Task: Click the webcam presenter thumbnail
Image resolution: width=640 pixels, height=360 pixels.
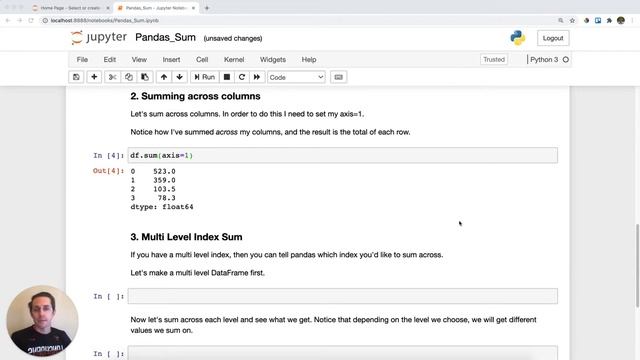Action: point(42,321)
